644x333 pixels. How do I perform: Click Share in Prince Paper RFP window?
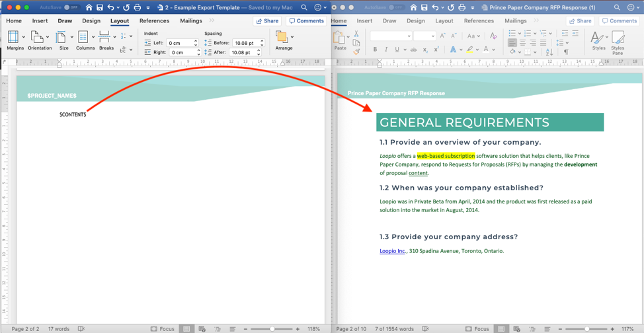tap(580, 21)
